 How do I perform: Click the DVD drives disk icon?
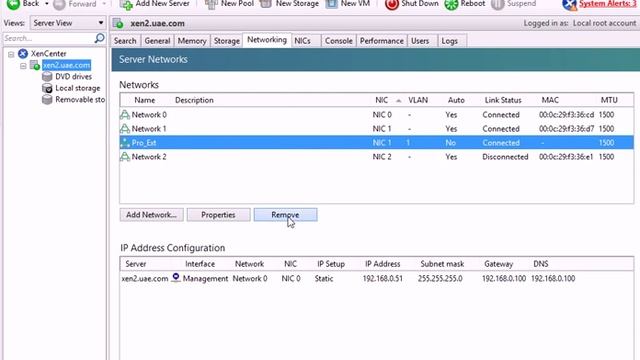[x=47, y=77]
